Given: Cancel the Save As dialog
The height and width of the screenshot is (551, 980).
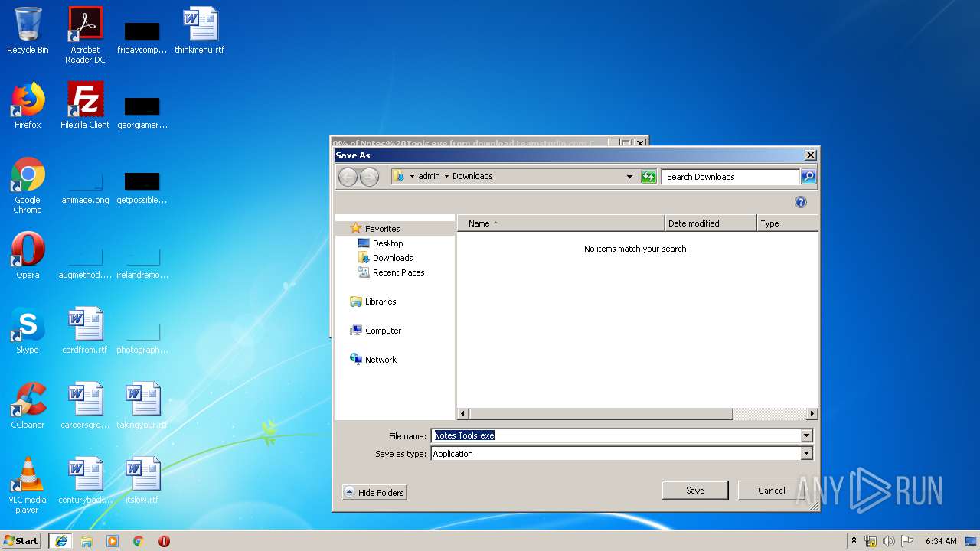Looking at the screenshot, I should [772, 491].
